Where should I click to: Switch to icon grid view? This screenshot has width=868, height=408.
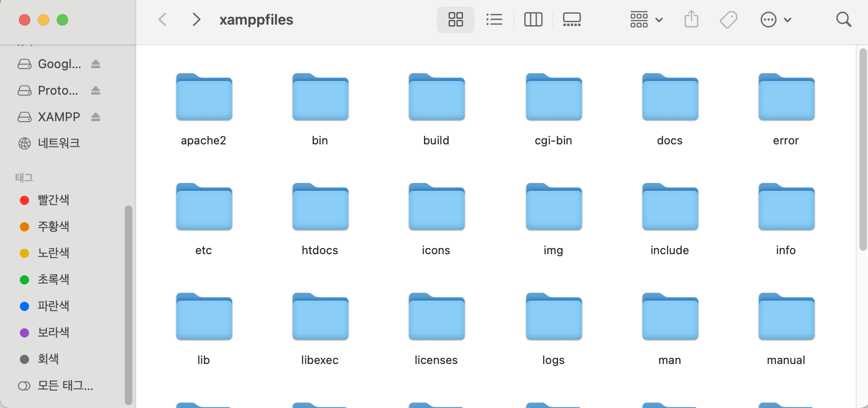coord(455,20)
